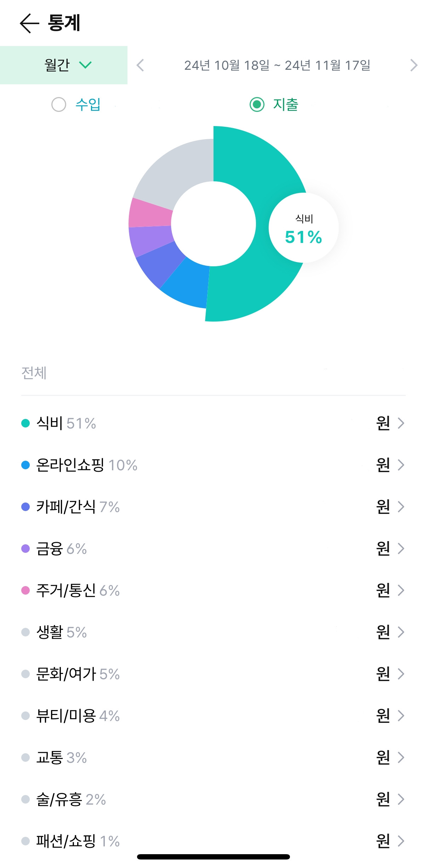Click the green dropdown arrow beside 월간
427x868 pixels.
pyautogui.click(x=85, y=65)
